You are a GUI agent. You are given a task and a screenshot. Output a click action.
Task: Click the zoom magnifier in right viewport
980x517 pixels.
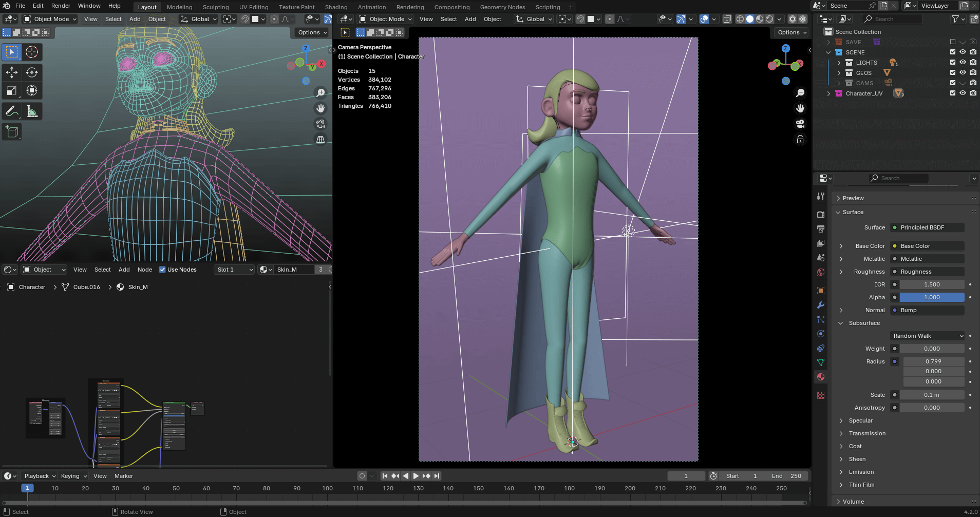(x=800, y=93)
